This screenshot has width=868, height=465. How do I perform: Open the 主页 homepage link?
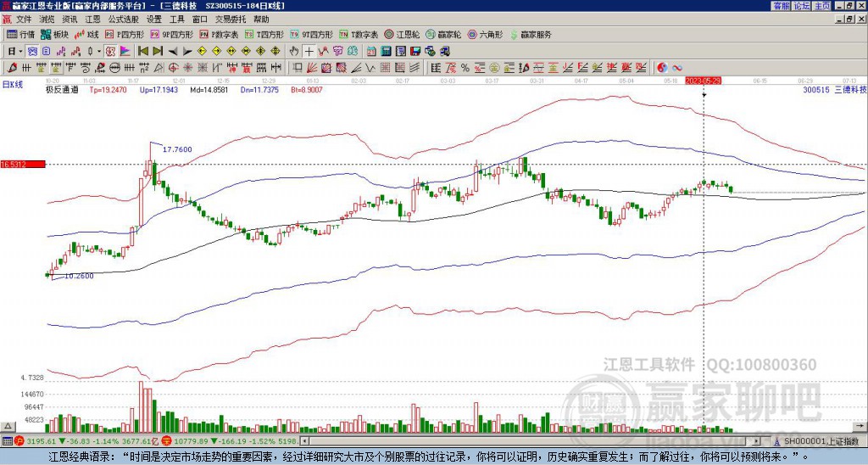point(822,6)
